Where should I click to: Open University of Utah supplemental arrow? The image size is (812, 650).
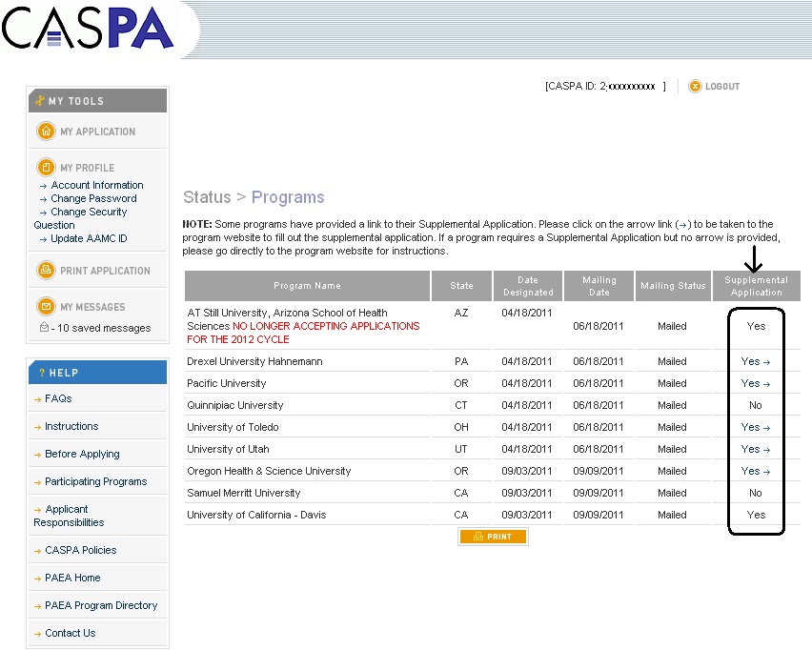(x=766, y=450)
